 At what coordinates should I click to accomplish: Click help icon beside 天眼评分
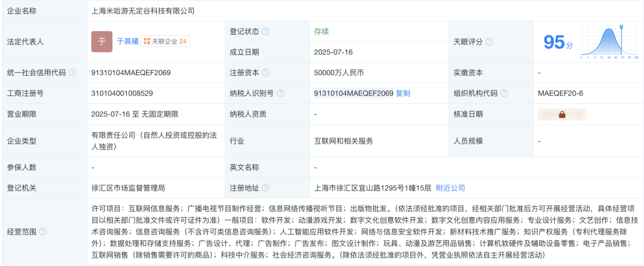click(x=489, y=42)
